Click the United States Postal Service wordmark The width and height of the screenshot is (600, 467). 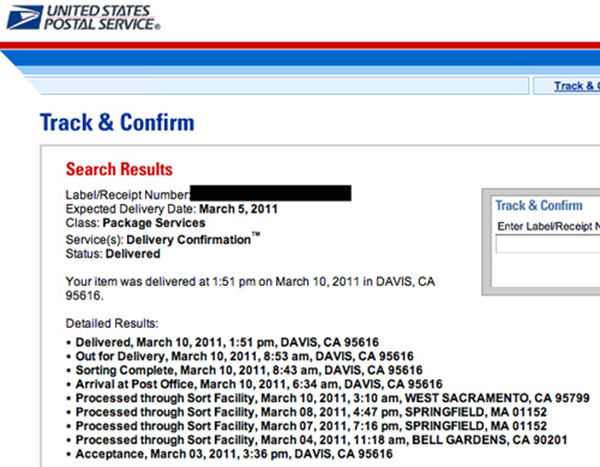pos(102,17)
